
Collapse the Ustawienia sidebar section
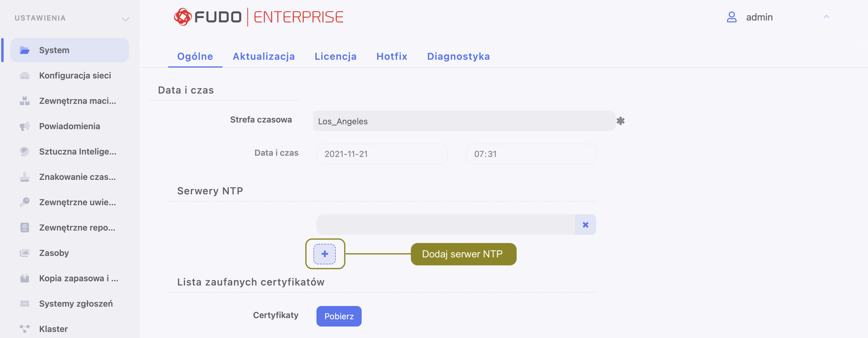(x=125, y=19)
